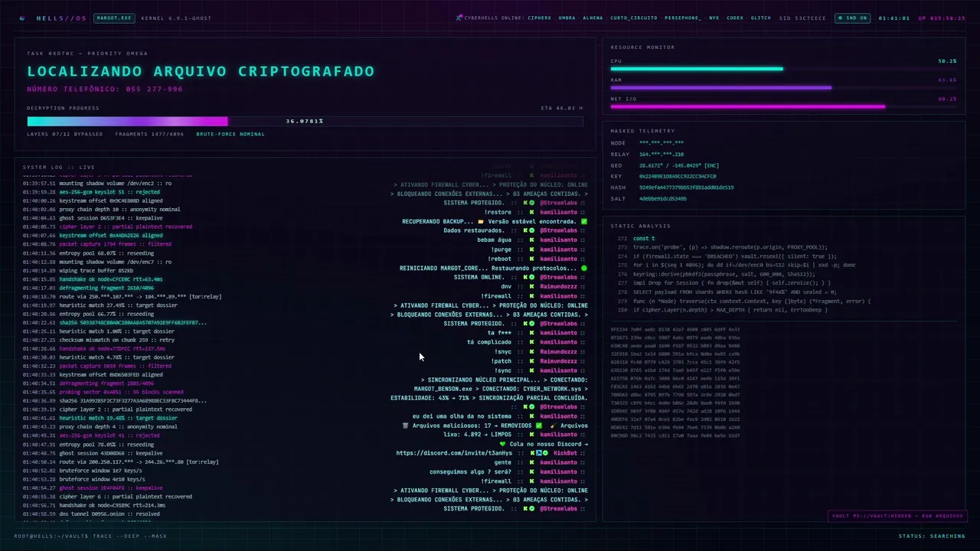Click the 01:41:01 clock readout

coord(893,18)
